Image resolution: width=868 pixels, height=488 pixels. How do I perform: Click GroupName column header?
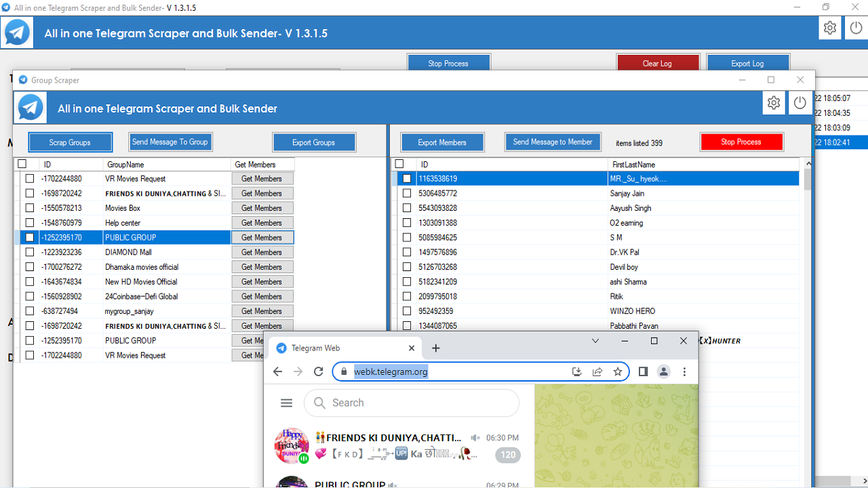[167, 165]
